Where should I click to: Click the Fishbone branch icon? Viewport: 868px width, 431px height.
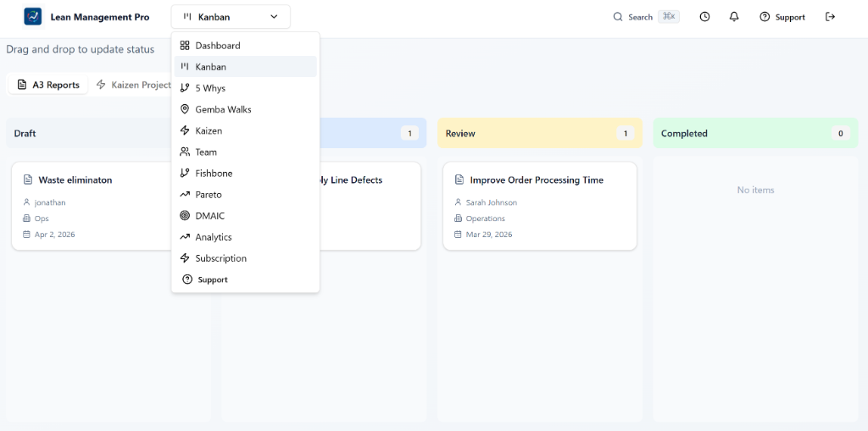coord(185,174)
